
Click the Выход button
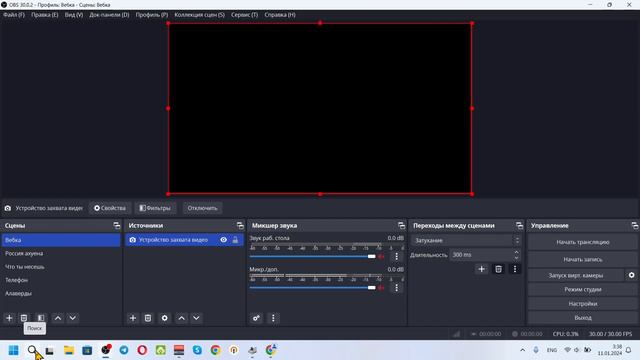(x=582, y=318)
